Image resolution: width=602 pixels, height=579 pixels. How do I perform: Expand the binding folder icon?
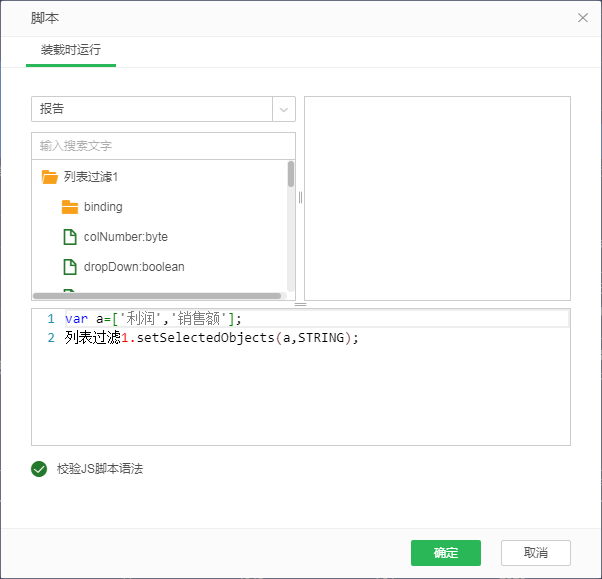(70, 207)
